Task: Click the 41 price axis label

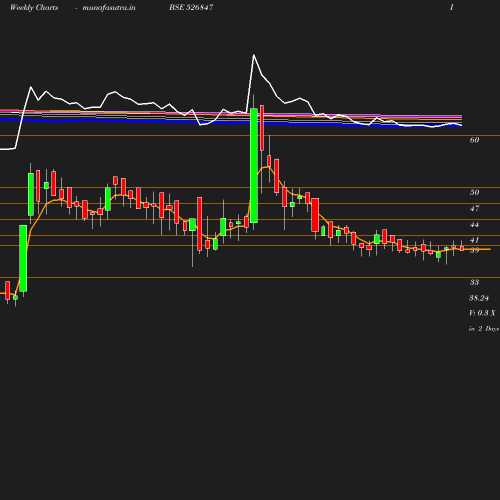Action: click(474, 240)
